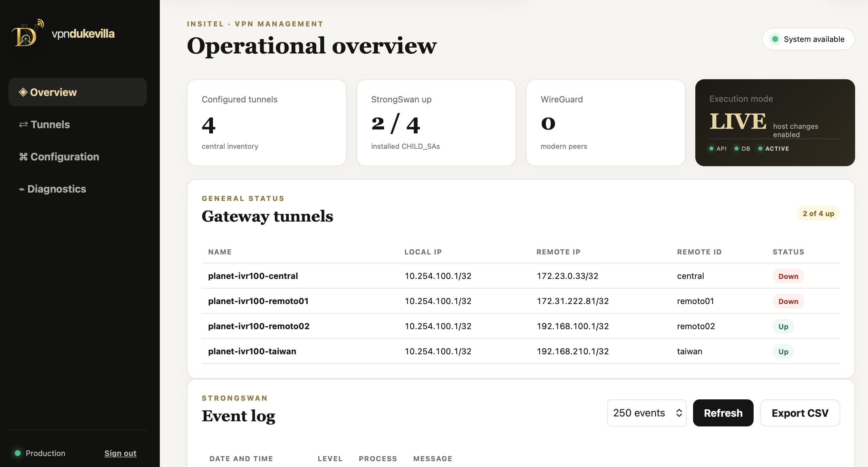
Task: Select the planet-ivr100-remoto01 tunnel name
Action: 258,301
